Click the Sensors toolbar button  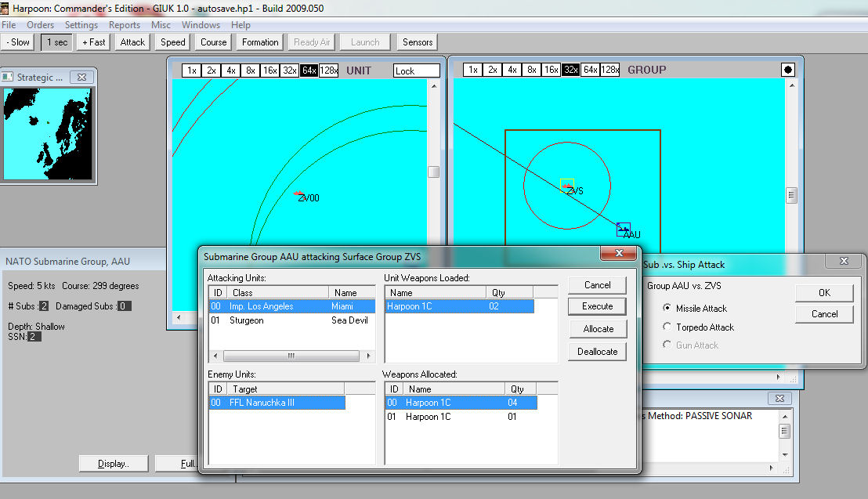coord(418,42)
